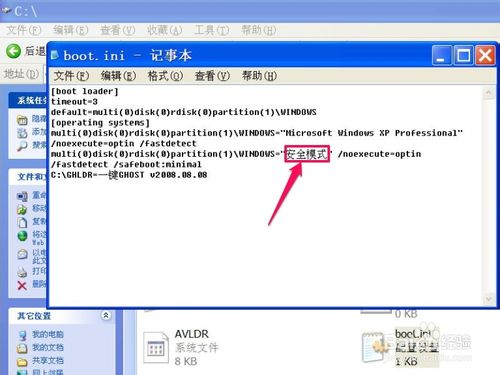
Task: Click the timeout=3 line
Action: click(74, 102)
